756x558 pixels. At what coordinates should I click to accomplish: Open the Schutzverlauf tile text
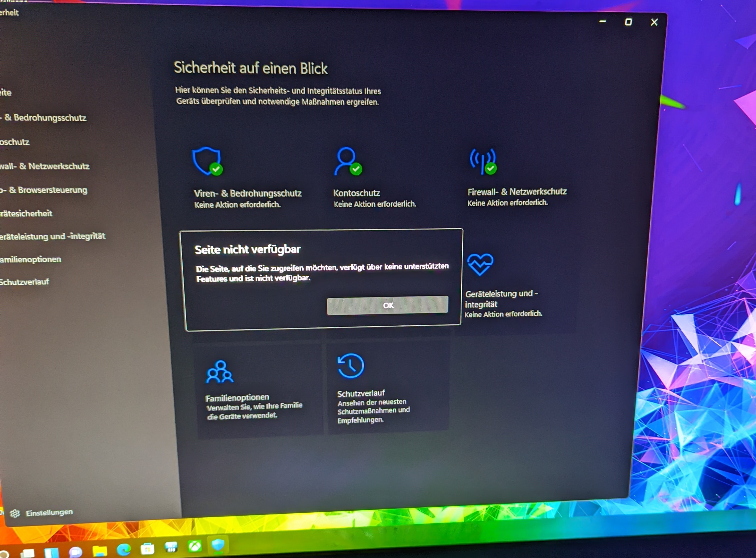click(x=361, y=393)
